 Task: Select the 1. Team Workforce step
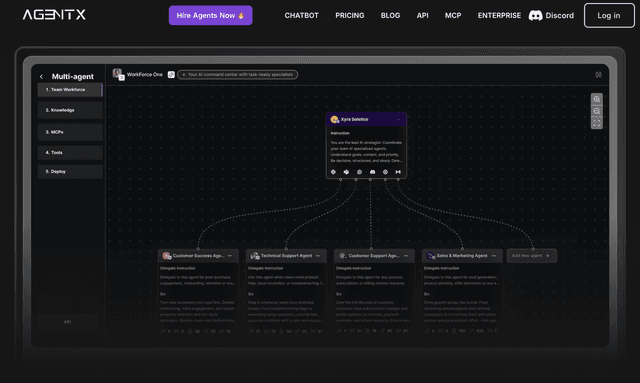pyautogui.click(x=70, y=90)
